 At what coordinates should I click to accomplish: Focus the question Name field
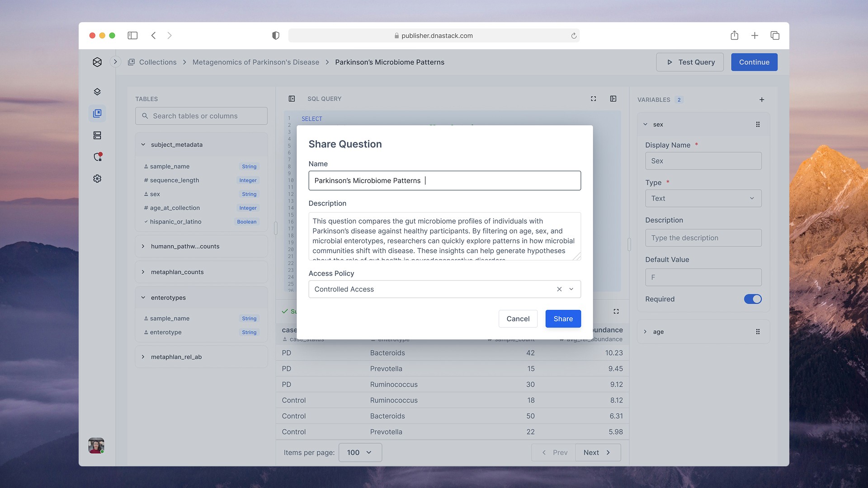(x=444, y=181)
